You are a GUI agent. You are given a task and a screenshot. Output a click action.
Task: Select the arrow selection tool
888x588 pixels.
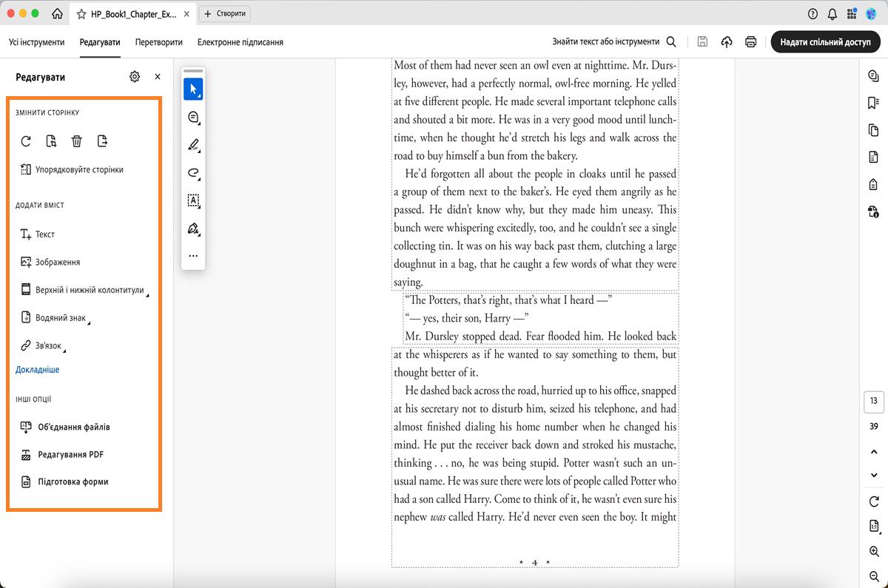click(x=193, y=89)
